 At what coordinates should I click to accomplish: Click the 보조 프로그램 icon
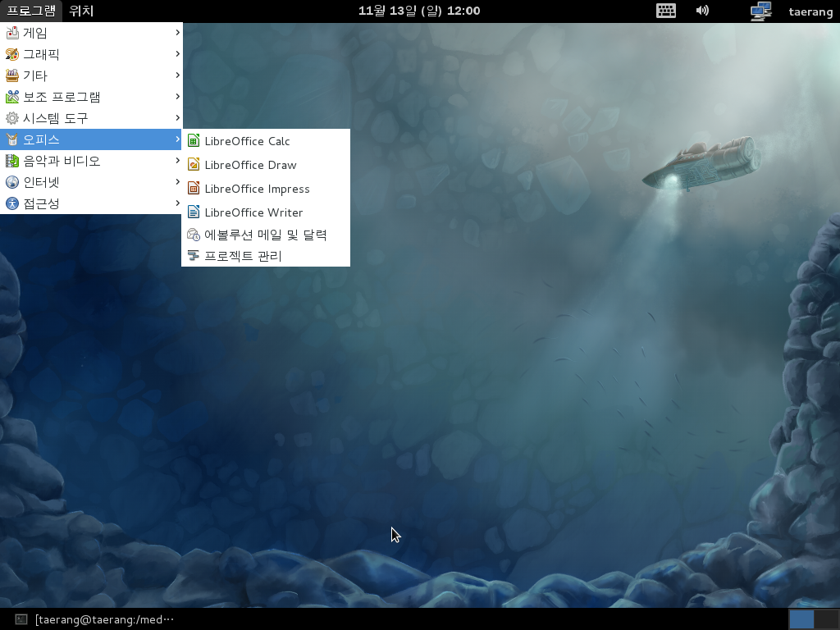[x=11, y=98]
